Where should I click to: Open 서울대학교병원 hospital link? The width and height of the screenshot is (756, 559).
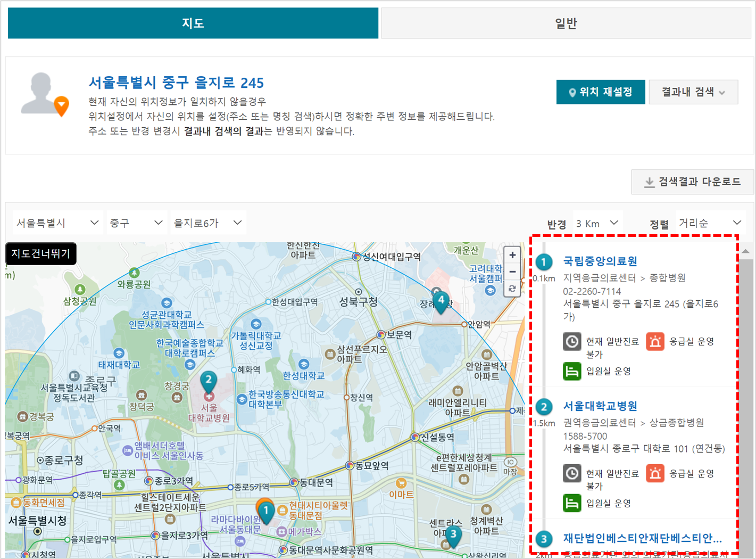click(x=600, y=406)
